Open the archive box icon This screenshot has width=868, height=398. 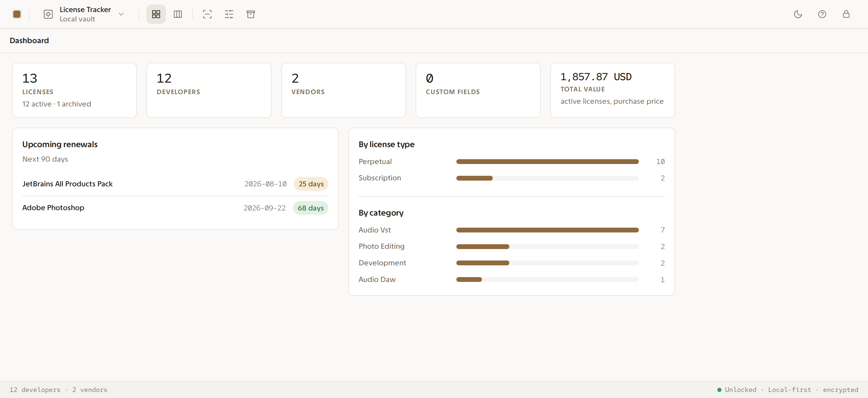[251, 14]
